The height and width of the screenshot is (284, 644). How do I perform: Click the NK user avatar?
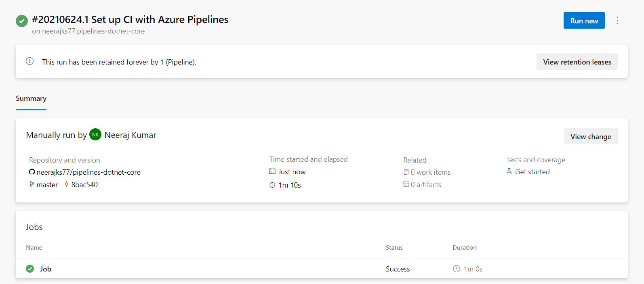click(x=95, y=135)
